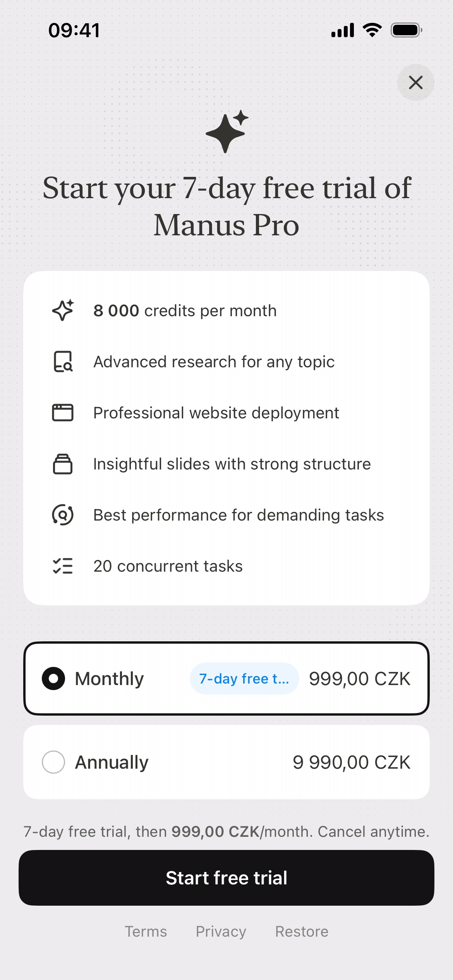This screenshot has width=453, height=980.
Task: Tap Restore to restore purchases
Action: point(302,932)
